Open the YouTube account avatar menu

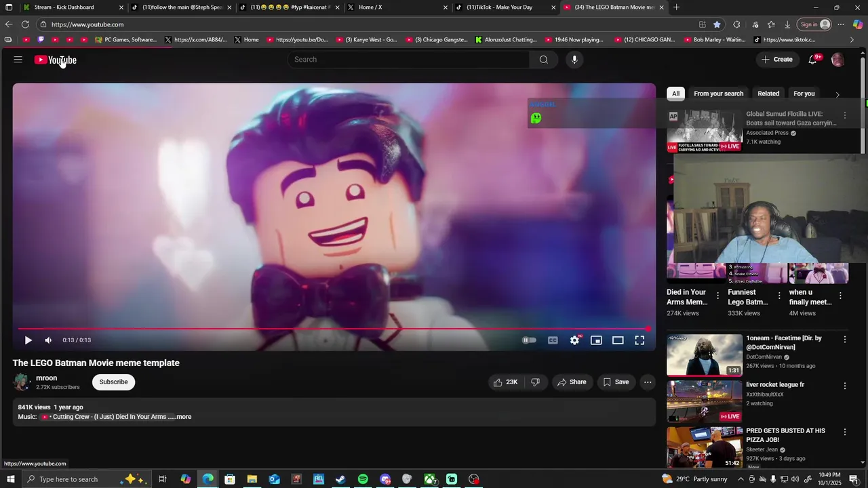pyautogui.click(x=837, y=60)
